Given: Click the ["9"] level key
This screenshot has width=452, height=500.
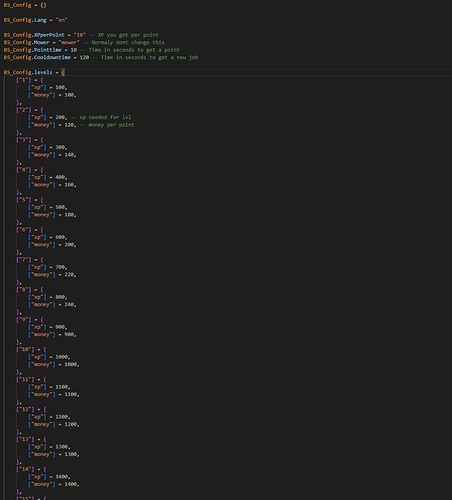Looking at the screenshot, I should (x=24, y=319).
